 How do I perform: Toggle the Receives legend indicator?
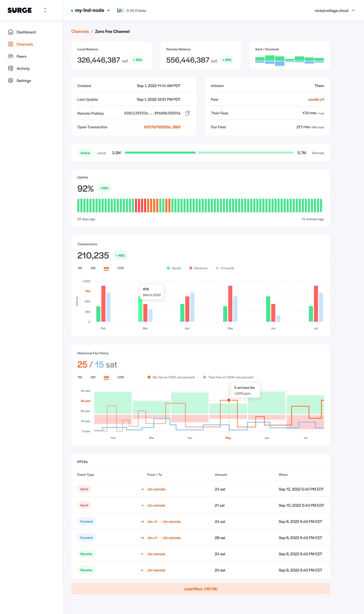[x=191, y=268]
